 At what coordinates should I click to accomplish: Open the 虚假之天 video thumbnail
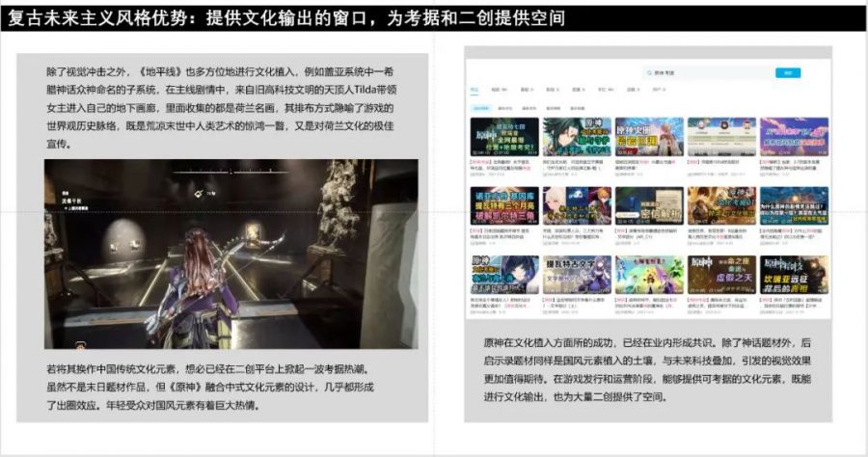click(x=721, y=275)
